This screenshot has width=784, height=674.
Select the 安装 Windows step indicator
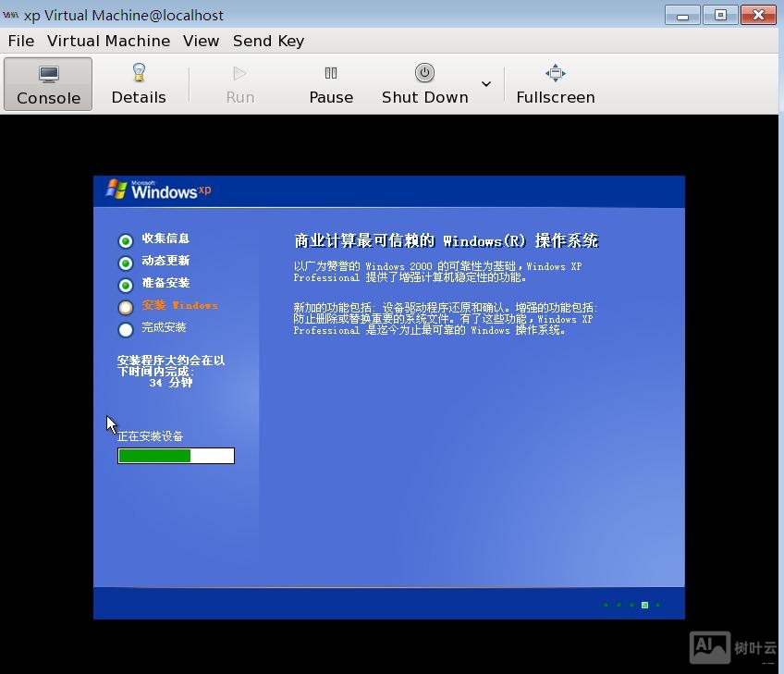tap(125, 305)
